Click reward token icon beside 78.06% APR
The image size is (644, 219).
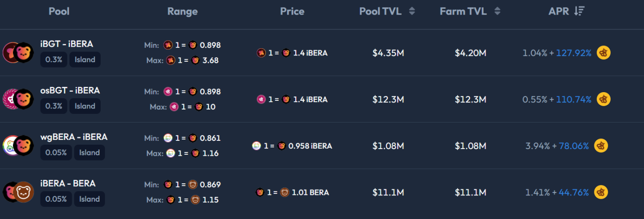(601, 146)
